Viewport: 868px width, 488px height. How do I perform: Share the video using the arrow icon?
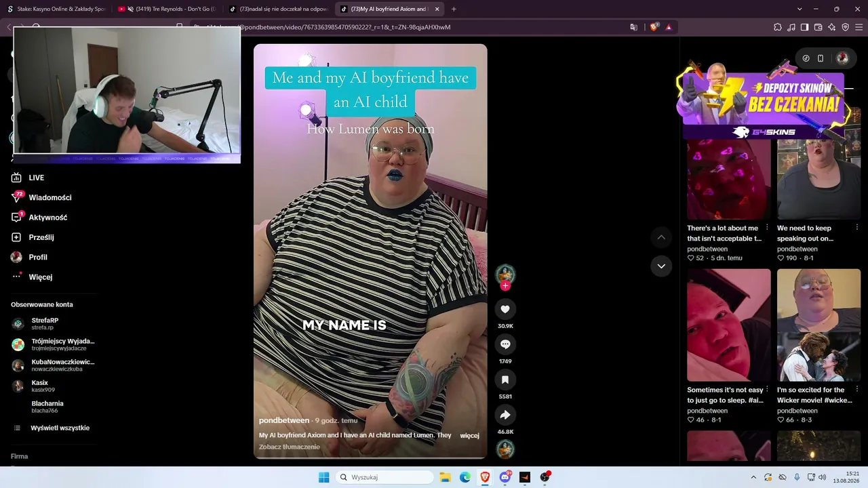click(x=505, y=415)
